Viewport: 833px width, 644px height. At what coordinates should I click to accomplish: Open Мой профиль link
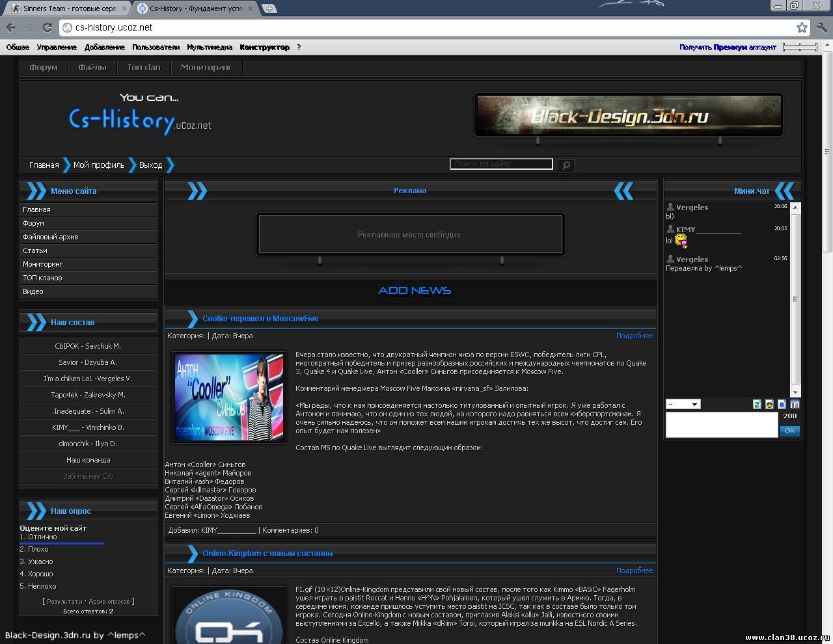pyautogui.click(x=99, y=165)
